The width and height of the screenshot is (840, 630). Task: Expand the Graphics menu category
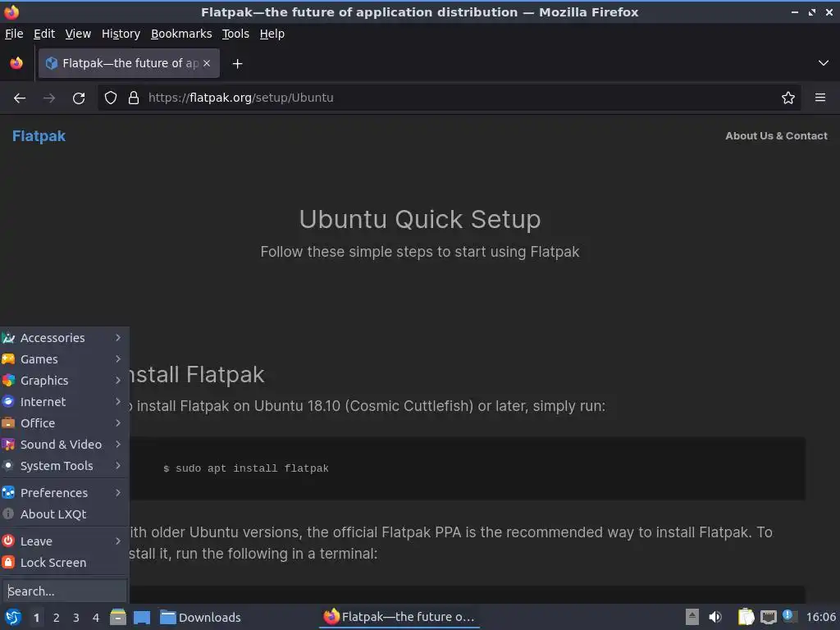click(64, 381)
